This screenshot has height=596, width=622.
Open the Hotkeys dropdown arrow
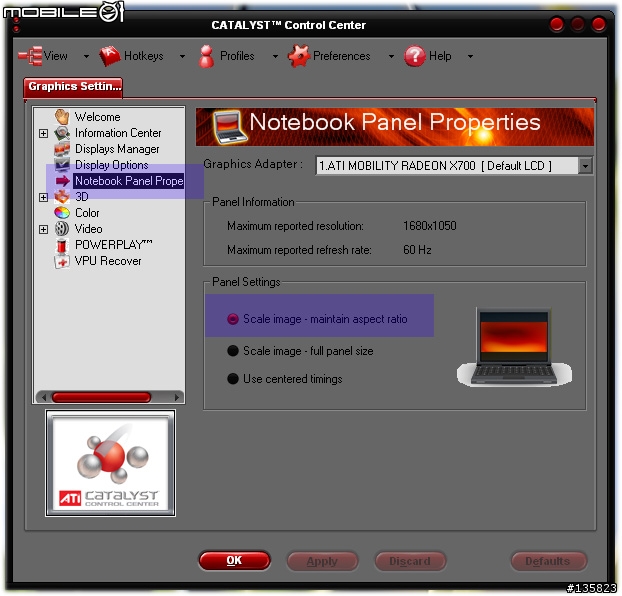[182, 56]
